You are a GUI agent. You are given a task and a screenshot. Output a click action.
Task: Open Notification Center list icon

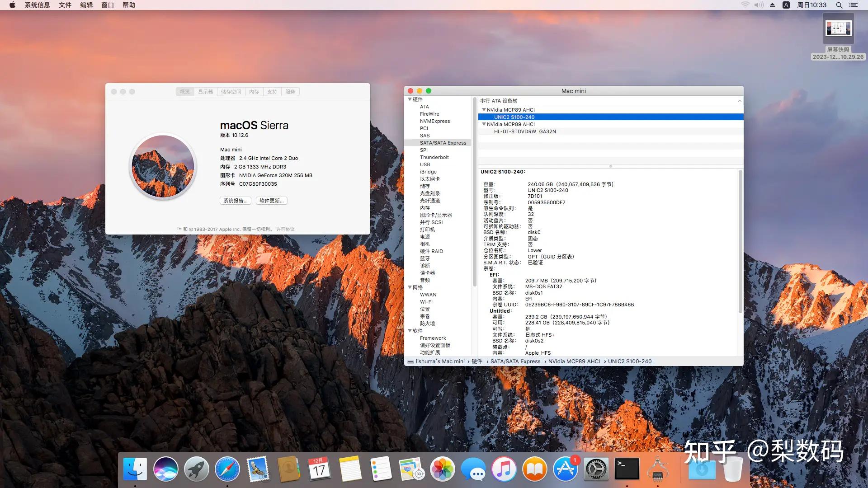[854, 5]
